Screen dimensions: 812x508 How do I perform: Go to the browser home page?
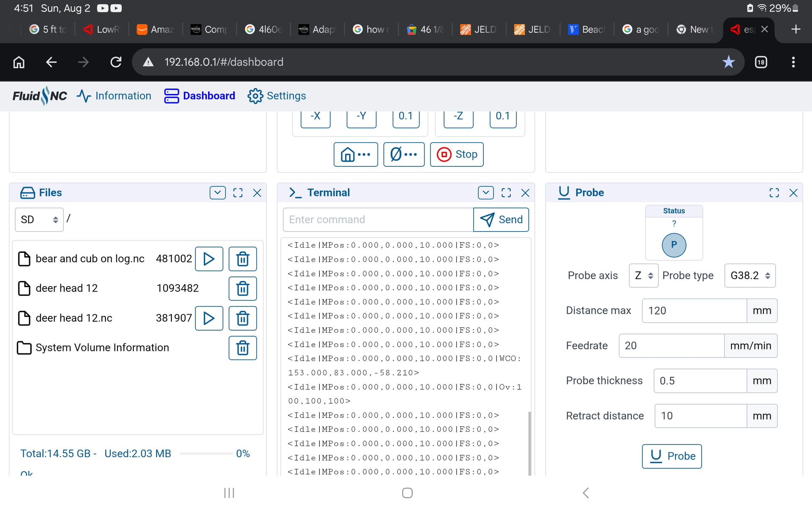[x=19, y=62]
